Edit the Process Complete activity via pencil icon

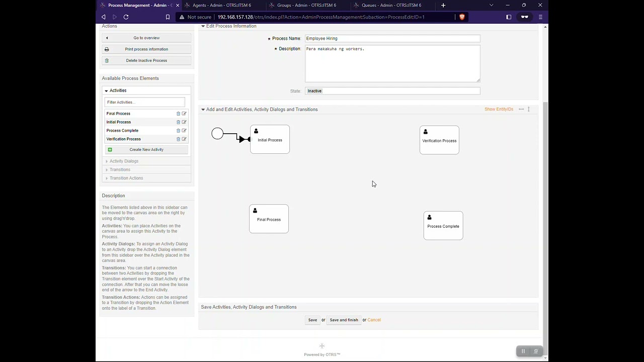click(184, 131)
